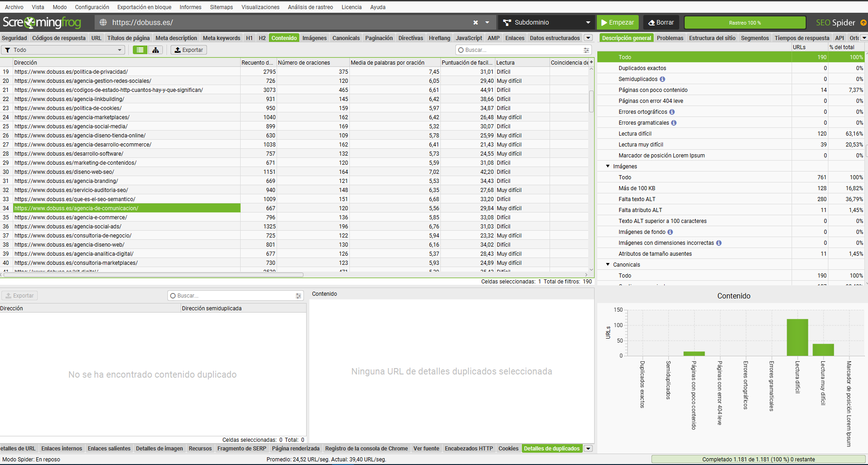868x465 pixels.
Task: Select Falta texto ALT row
Action: pyautogui.click(x=731, y=199)
